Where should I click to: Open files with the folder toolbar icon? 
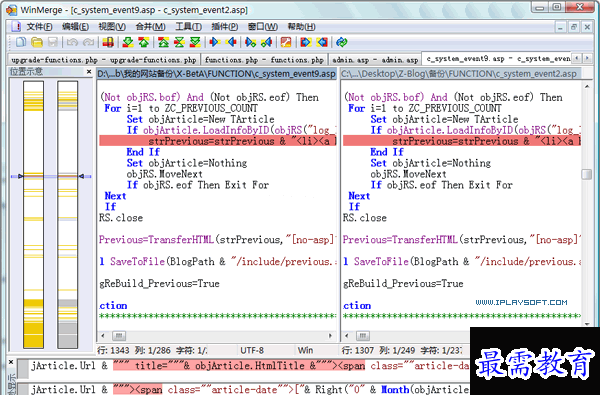coord(37,42)
